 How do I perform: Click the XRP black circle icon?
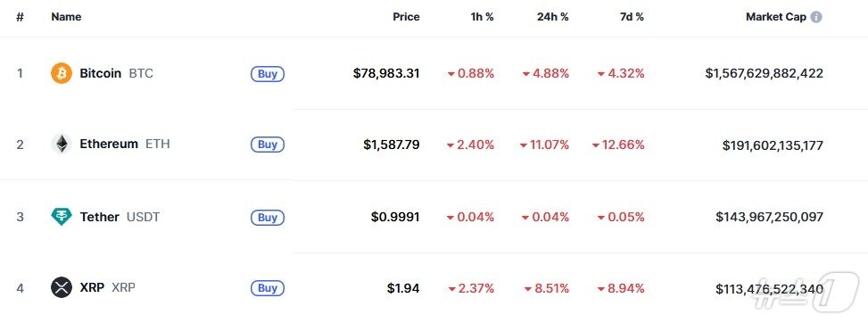[x=62, y=287]
